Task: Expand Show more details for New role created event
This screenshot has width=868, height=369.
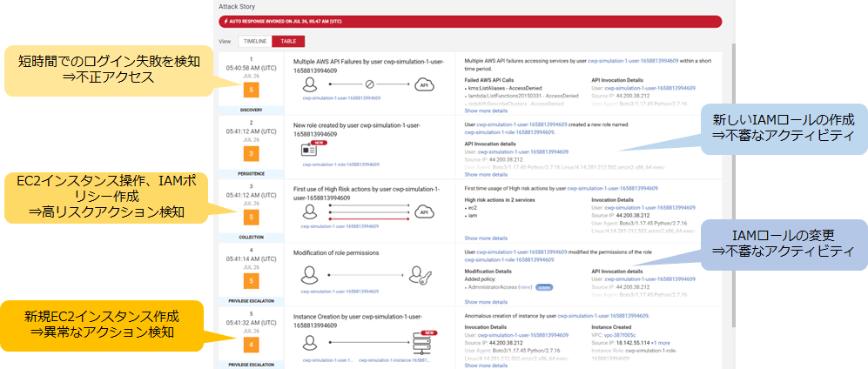Action: coord(486,174)
